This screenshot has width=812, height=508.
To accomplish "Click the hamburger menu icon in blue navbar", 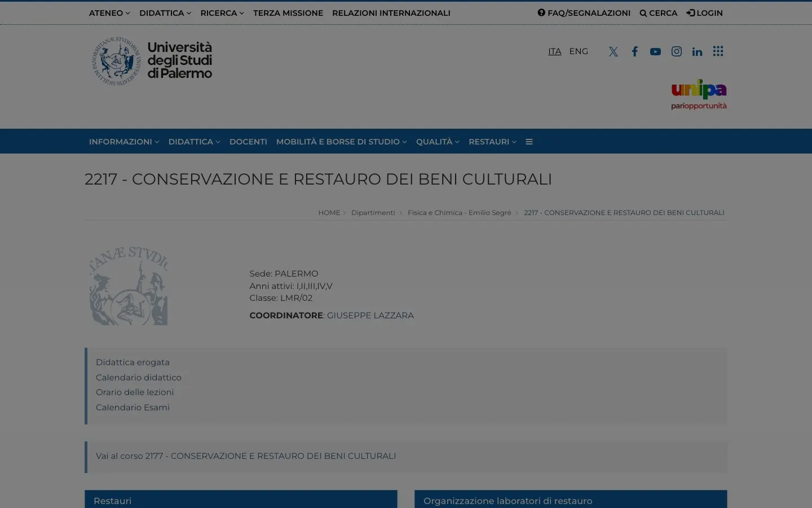I will click(529, 142).
